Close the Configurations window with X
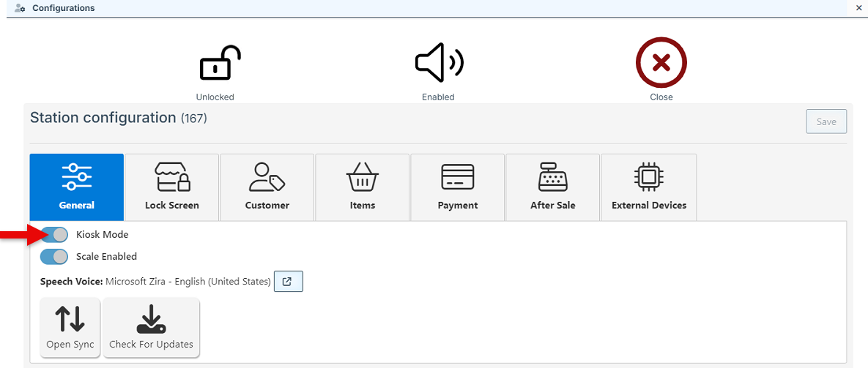 (x=858, y=8)
